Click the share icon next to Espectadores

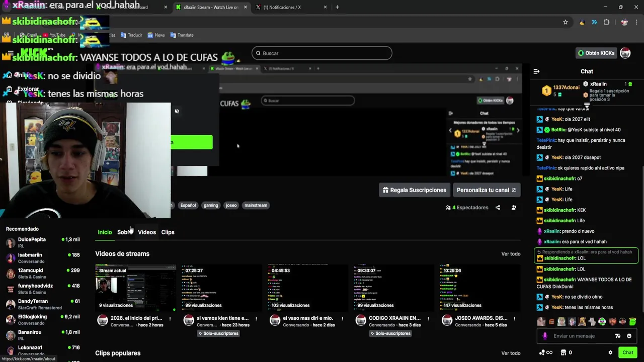[498, 207]
